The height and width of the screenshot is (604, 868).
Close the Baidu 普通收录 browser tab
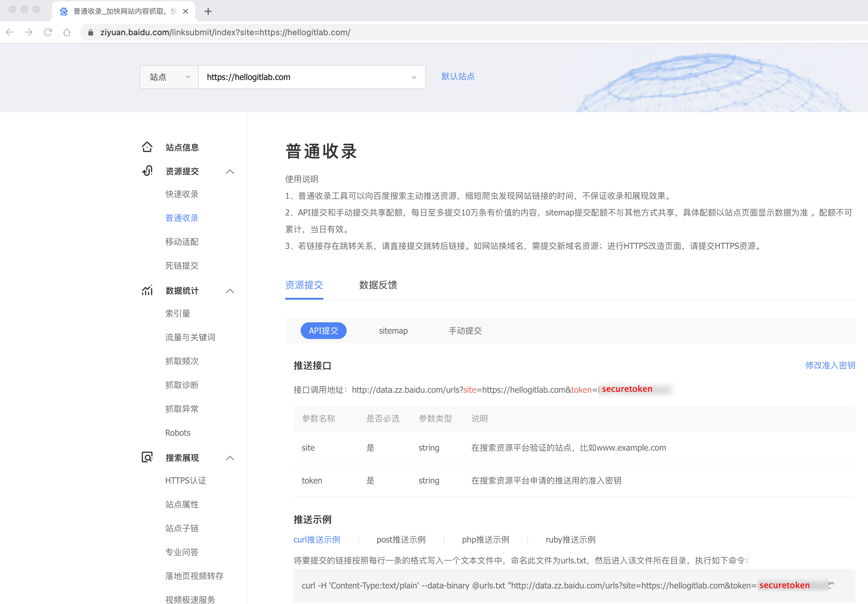pos(185,11)
